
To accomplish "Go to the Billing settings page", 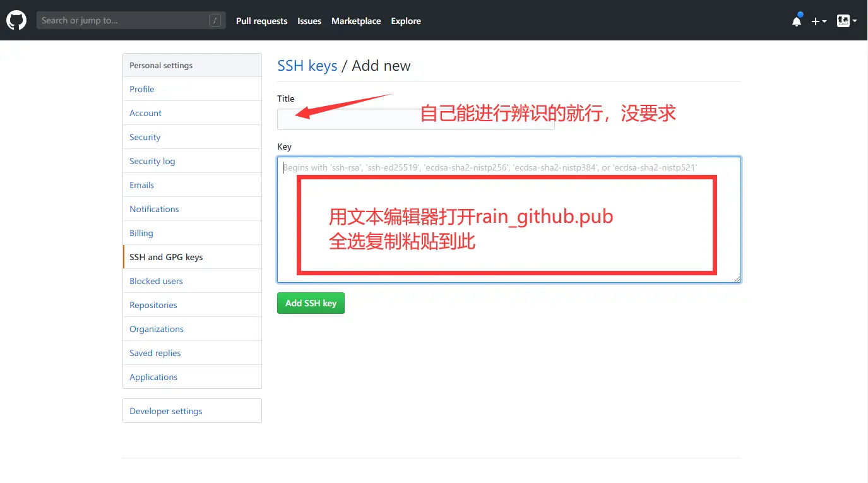I will [141, 232].
